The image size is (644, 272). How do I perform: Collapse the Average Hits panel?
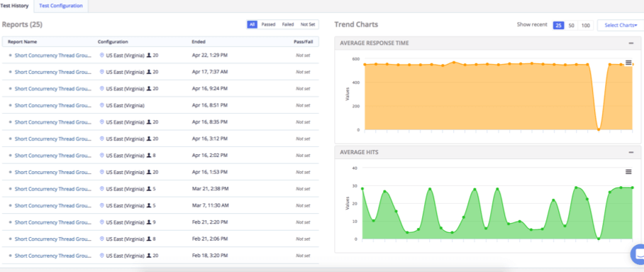click(x=631, y=152)
